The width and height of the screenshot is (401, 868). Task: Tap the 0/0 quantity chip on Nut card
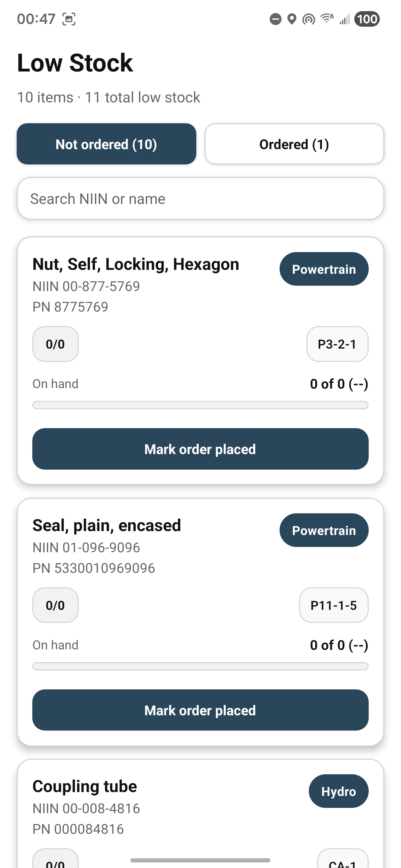tap(55, 344)
